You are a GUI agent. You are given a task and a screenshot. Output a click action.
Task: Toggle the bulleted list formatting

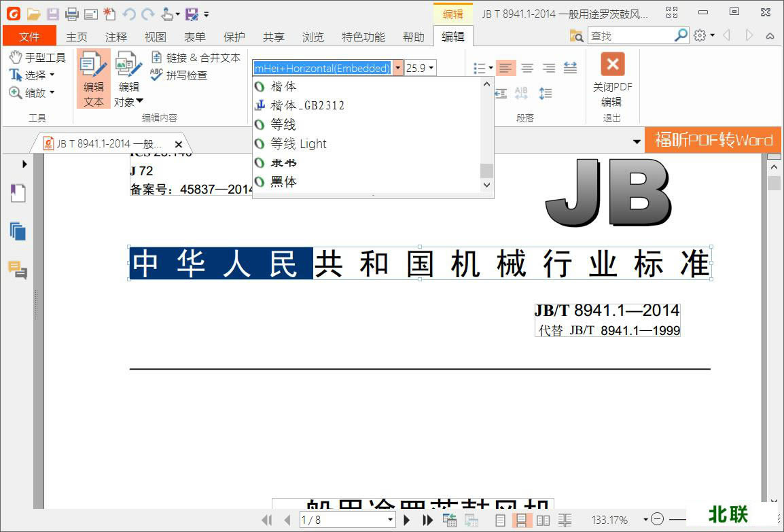478,67
